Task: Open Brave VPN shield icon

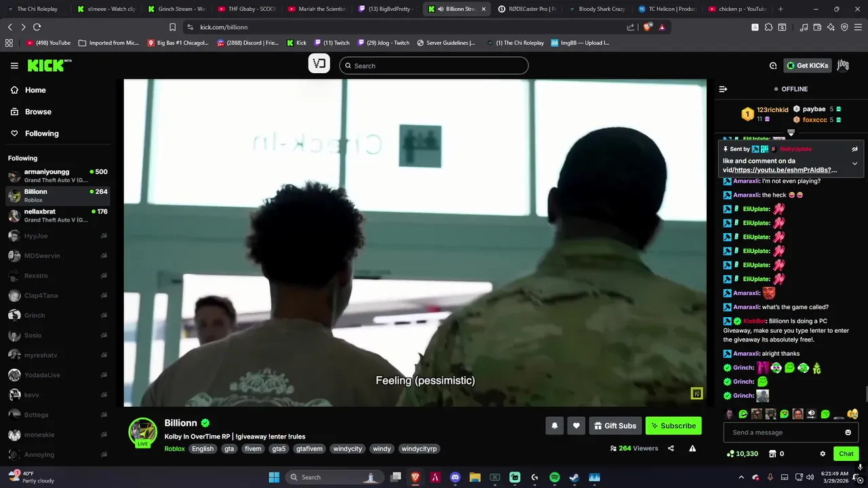Action: coord(844,27)
